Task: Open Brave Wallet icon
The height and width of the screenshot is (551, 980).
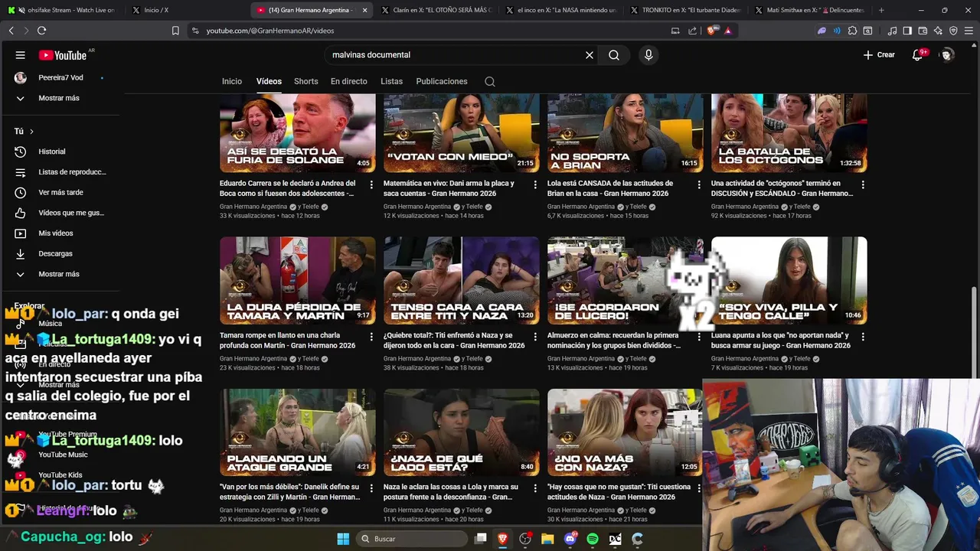Action: pyautogui.click(x=923, y=31)
